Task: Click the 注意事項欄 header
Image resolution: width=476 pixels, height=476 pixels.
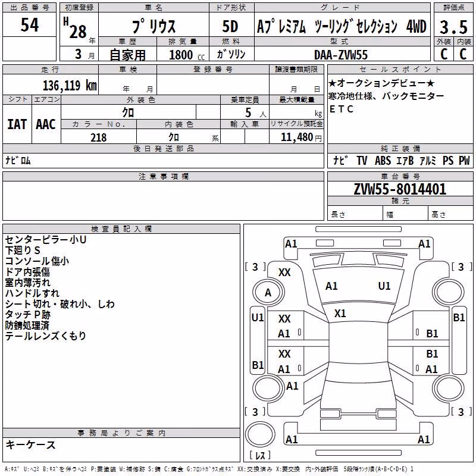Action: (163, 176)
